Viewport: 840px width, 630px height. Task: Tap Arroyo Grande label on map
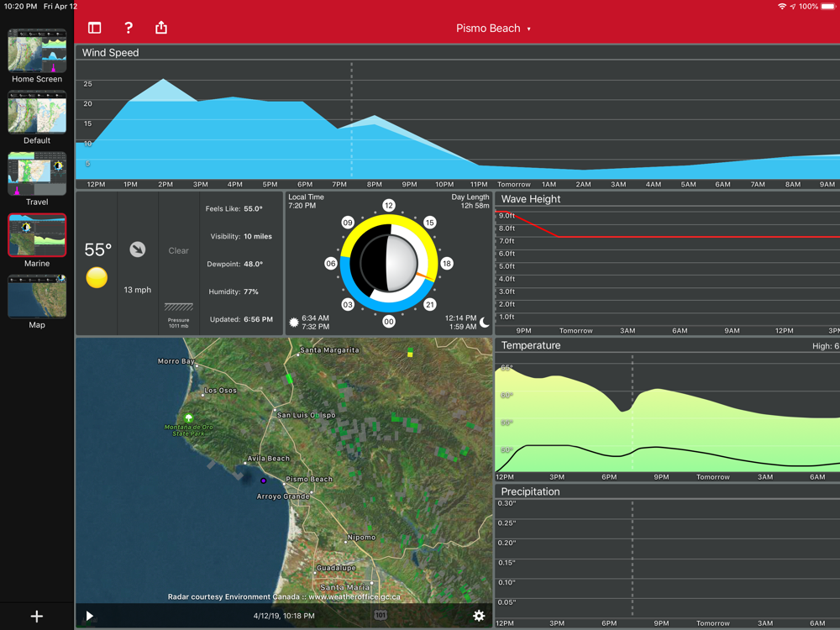tap(283, 496)
